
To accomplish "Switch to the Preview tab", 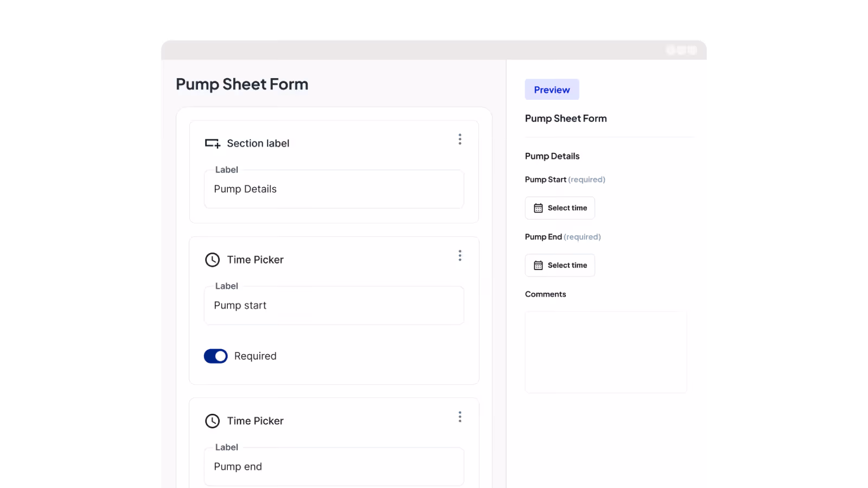I will [x=552, y=89].
